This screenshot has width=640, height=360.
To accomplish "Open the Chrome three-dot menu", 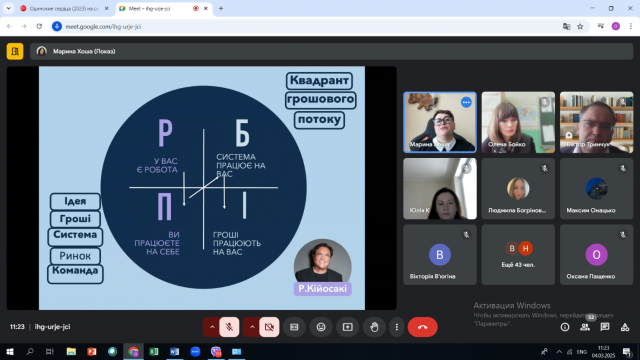I will point(631,26).
